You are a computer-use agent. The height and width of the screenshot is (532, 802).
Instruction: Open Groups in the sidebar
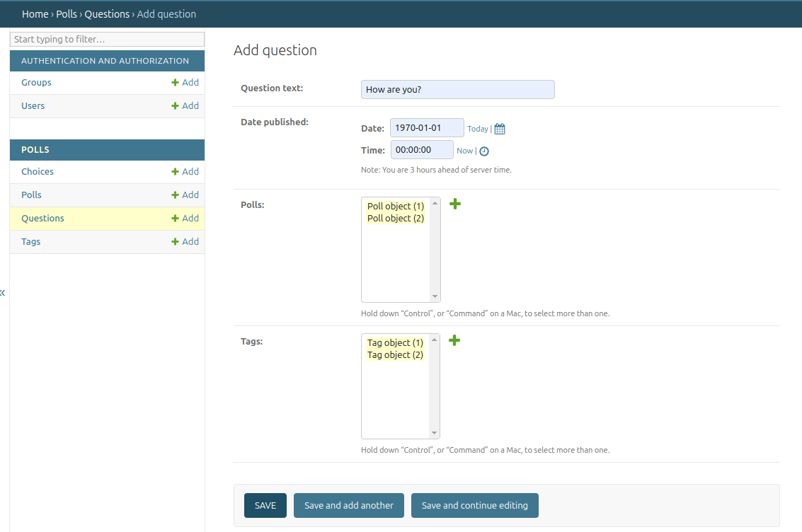pos(36,82)
